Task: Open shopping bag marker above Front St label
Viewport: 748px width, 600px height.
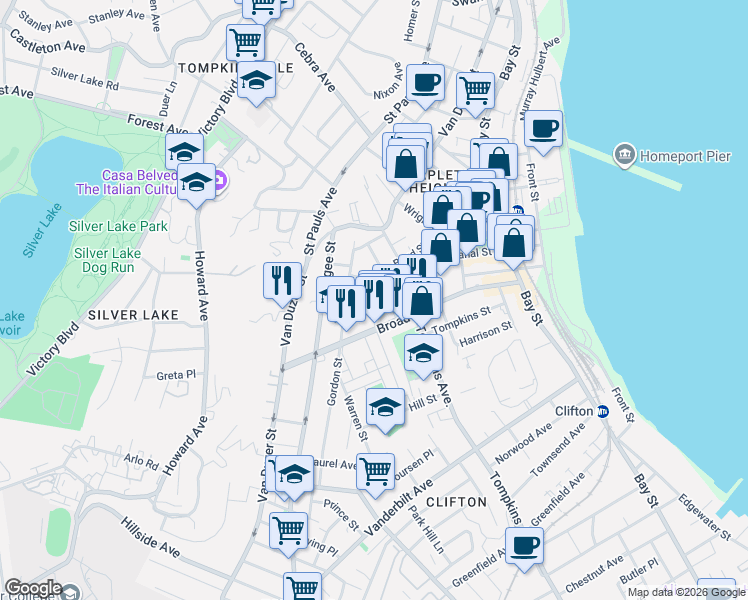Action: [x=498, y=162]
